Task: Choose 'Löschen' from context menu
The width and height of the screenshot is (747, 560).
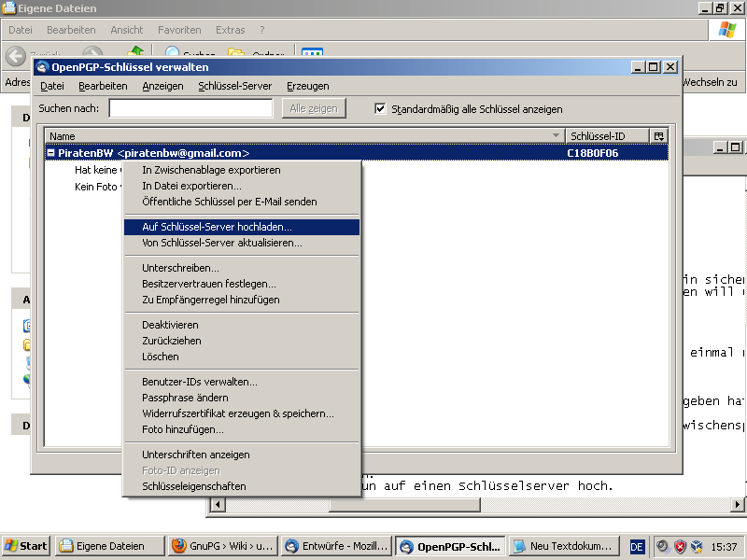Action: coord(242,357)
